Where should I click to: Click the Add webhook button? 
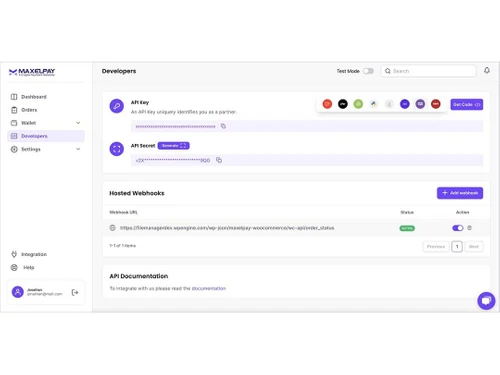click(x=460, y=193)
